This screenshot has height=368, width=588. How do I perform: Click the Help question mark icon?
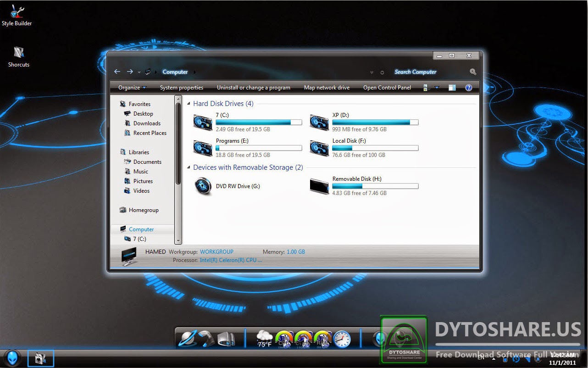(x=469, y=87)
